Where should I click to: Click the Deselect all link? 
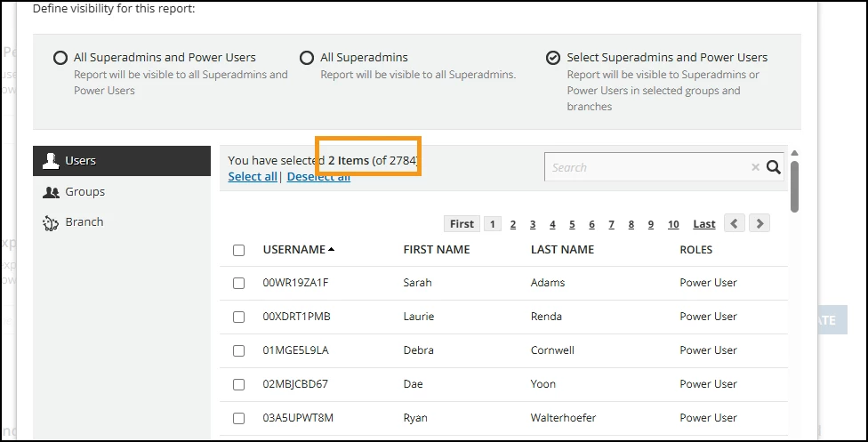pos(318,177)
